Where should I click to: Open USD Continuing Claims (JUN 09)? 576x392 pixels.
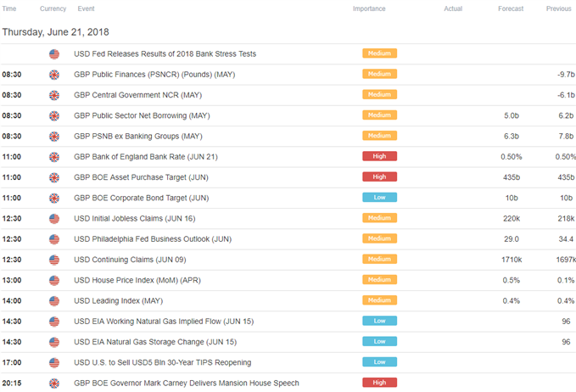pos(130,260)
